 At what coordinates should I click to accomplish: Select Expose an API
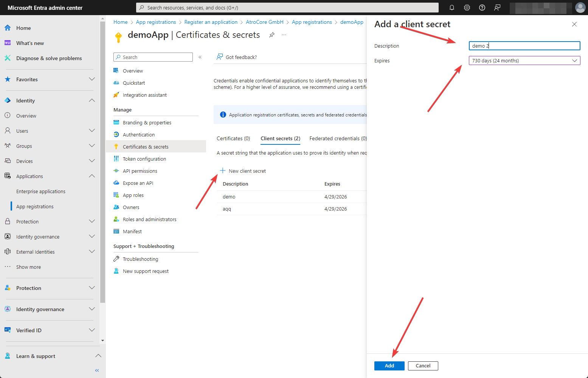138,183
